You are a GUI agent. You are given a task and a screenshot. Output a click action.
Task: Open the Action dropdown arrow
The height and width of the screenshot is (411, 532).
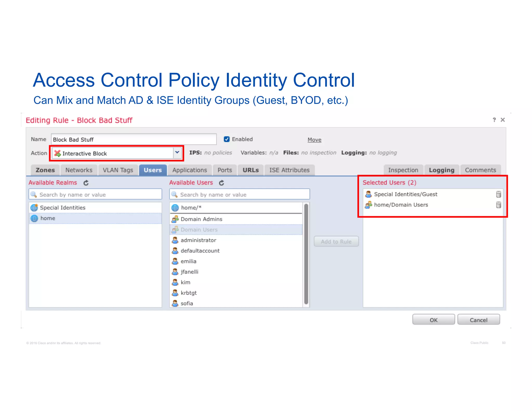pos(177,153)
